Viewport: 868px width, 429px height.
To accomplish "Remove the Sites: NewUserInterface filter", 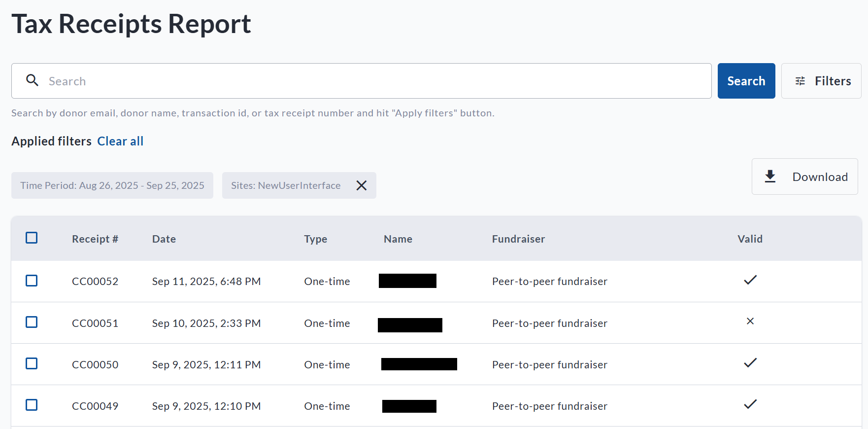I will point(362,185).
